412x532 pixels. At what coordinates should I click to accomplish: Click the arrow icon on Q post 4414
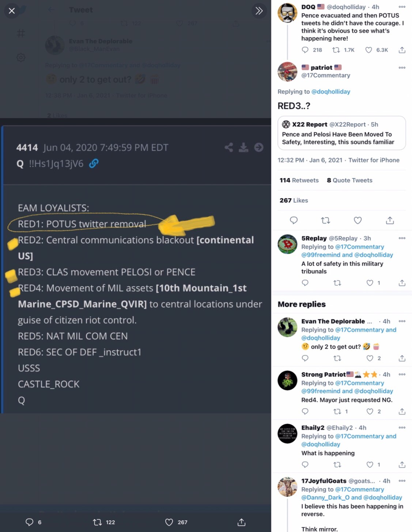(x=258, y=147)
